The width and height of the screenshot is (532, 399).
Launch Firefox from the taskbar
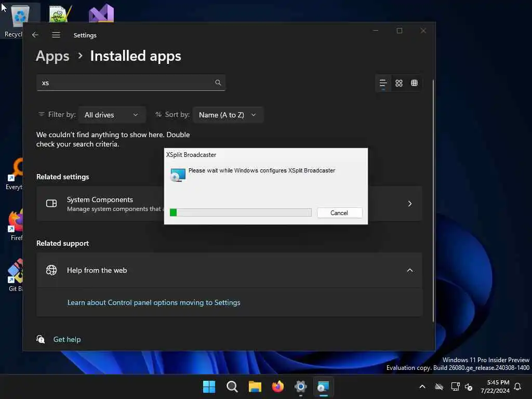(278, 387)
